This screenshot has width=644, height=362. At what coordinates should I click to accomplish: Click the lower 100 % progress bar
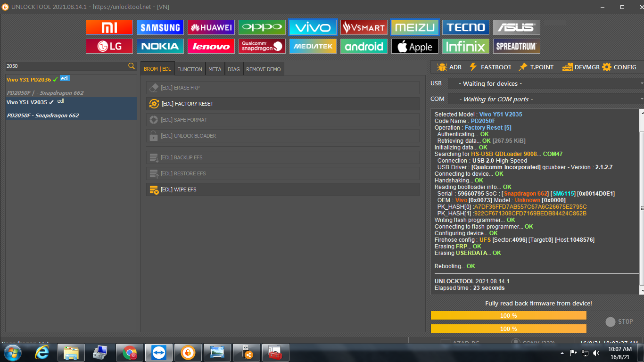(x=509, y=329)
